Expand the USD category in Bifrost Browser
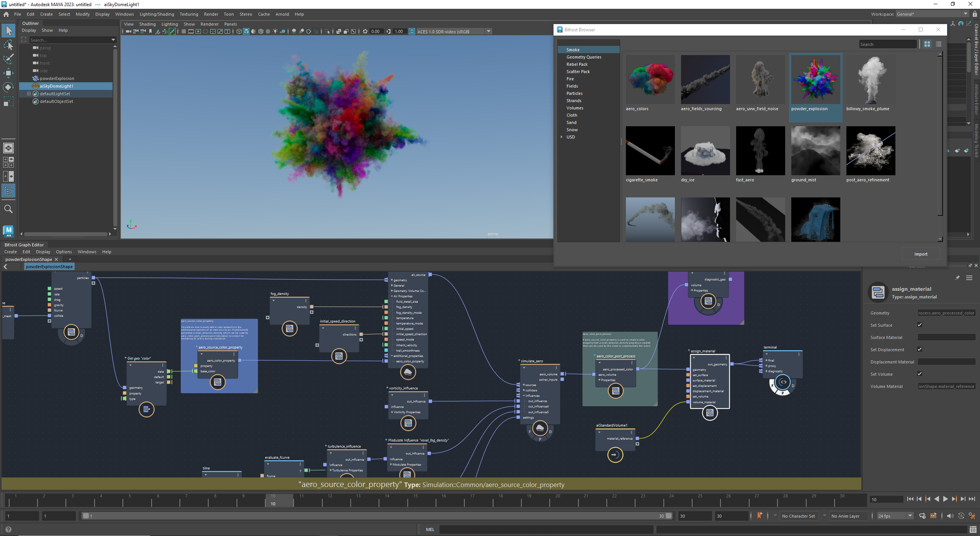The width and height of the screenshot is (980, 536). (562, 137)
